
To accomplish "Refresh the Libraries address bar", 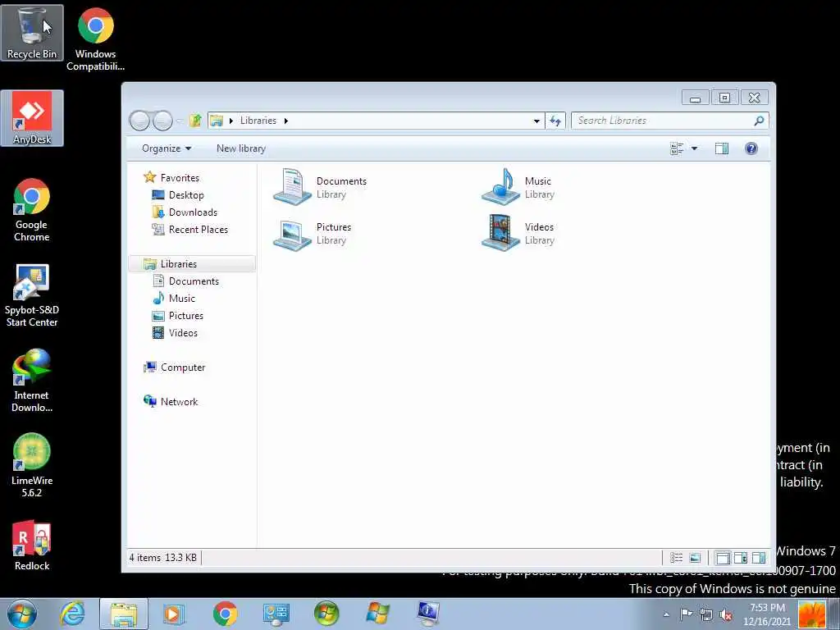I will point(555,121).
